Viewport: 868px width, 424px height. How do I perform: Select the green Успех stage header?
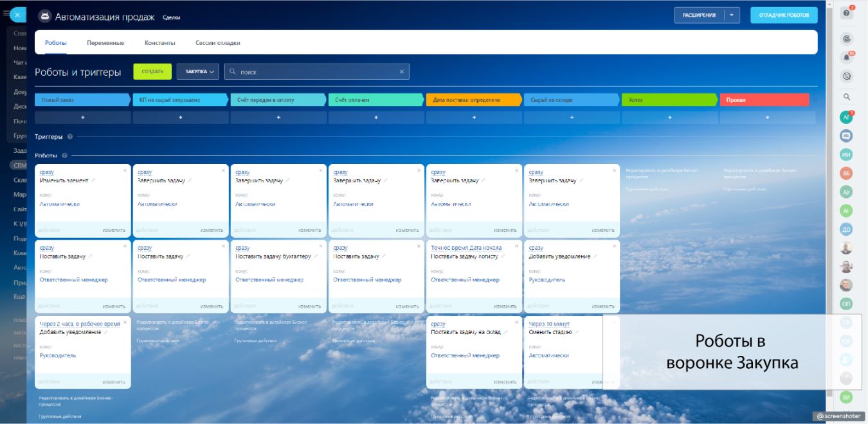click(x=669, y=100)
